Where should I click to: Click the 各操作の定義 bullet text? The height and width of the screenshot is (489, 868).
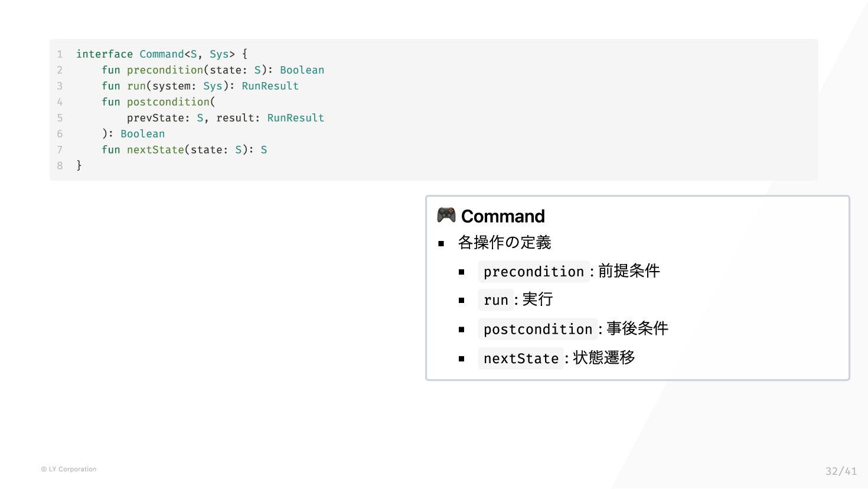pyautogui.click(x=504, y=242)
